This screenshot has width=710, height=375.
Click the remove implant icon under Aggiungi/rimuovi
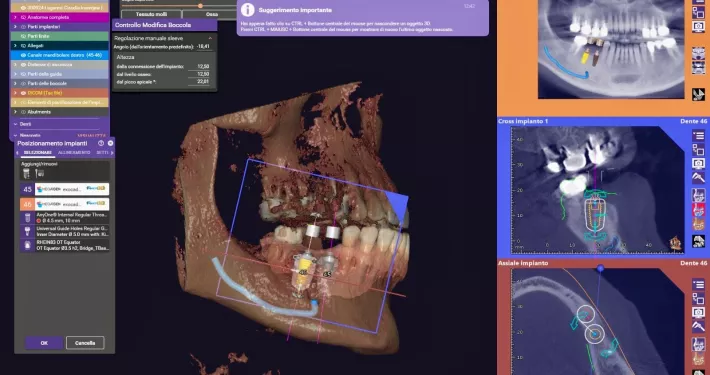[x=39, y=173]
